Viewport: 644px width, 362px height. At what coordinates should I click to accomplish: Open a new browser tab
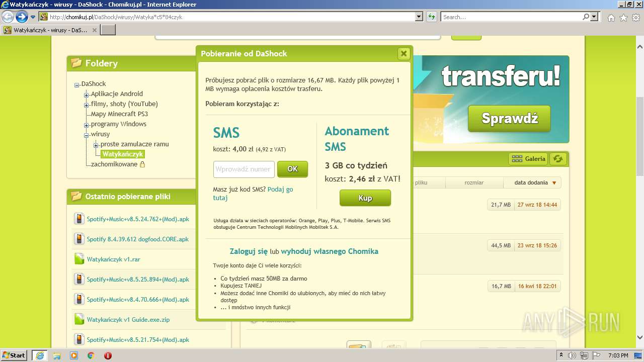[x=108, y=30]
